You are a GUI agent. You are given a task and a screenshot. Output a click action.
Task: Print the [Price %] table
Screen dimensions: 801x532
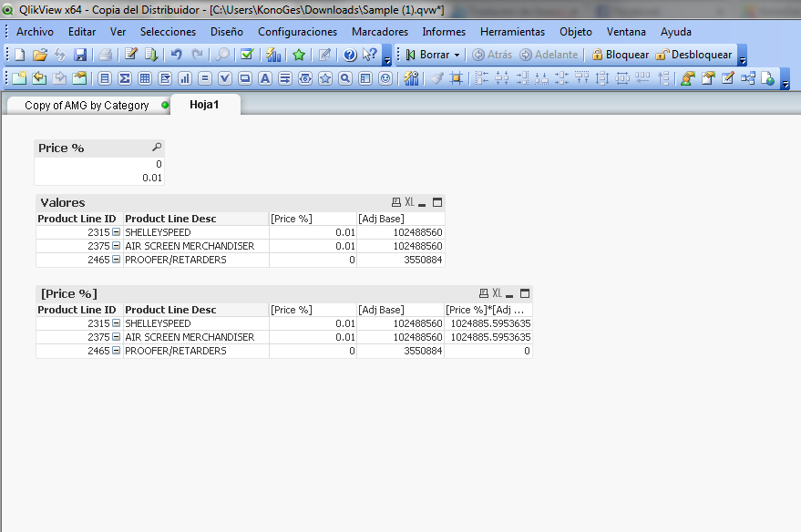coord(484,293)
